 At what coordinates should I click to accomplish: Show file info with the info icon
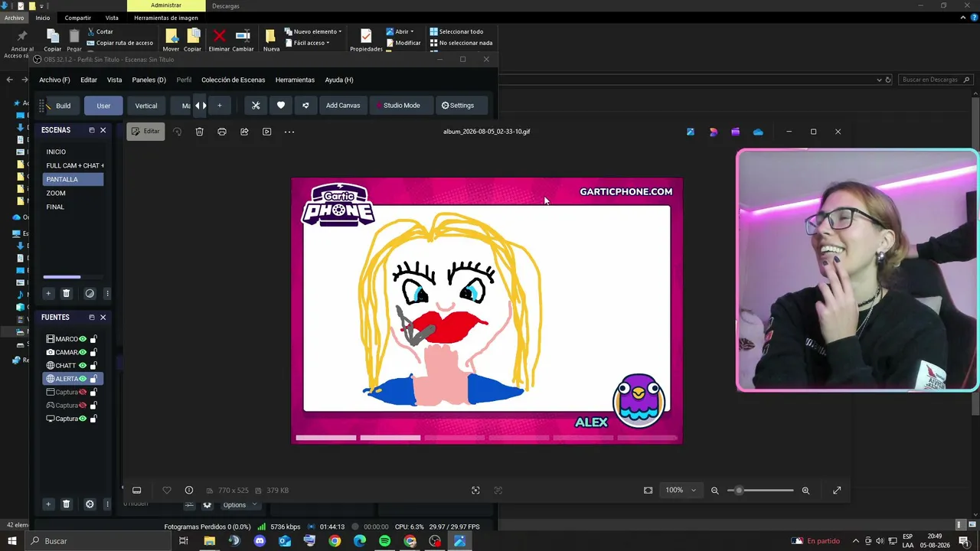pyautogui.click(x=189, y=491)
